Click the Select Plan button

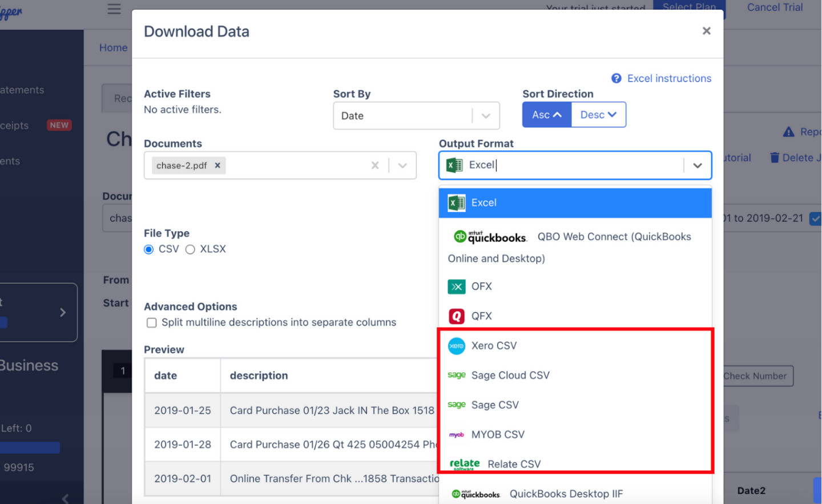pyautogui.click(x=689, y=8)
